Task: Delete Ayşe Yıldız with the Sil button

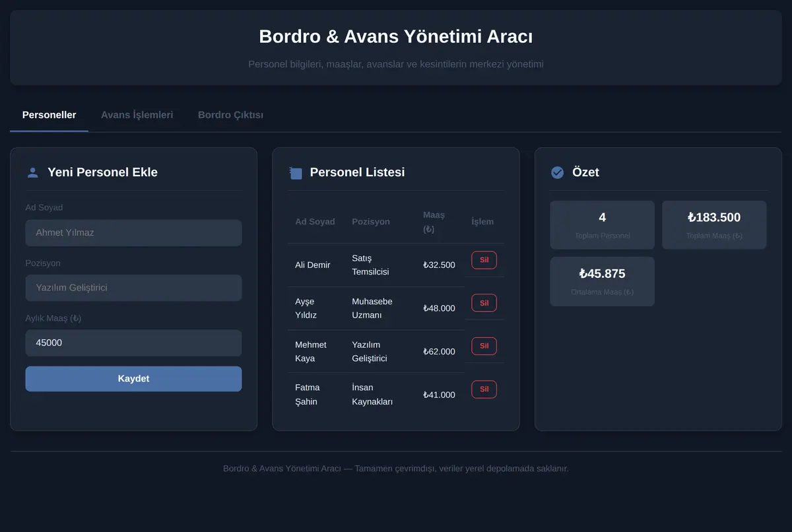Action: point(484,303)
